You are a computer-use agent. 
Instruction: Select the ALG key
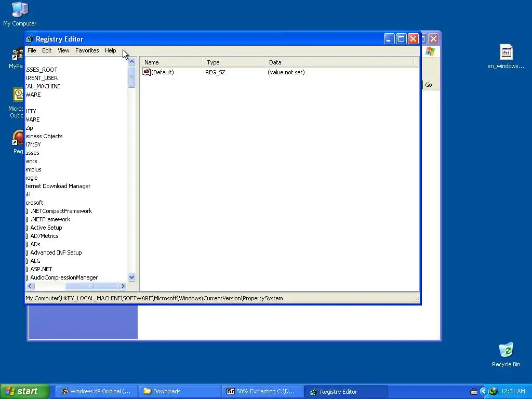(x=35, y=261)
